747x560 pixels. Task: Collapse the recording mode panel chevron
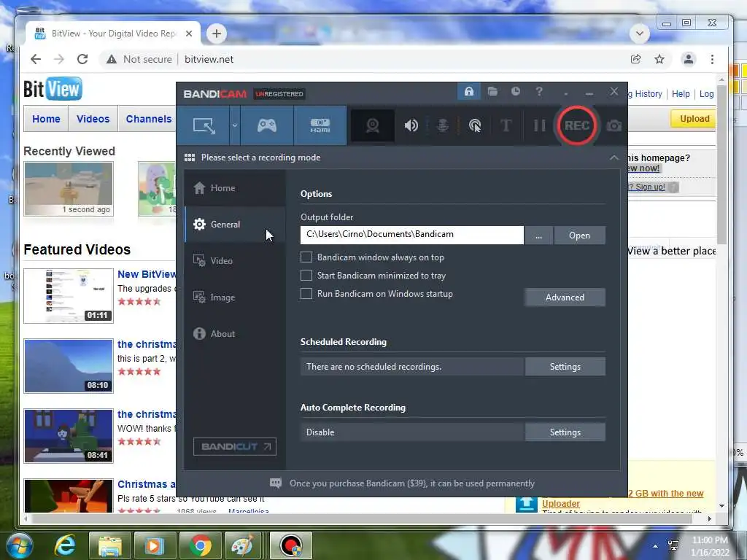(614, 157)
